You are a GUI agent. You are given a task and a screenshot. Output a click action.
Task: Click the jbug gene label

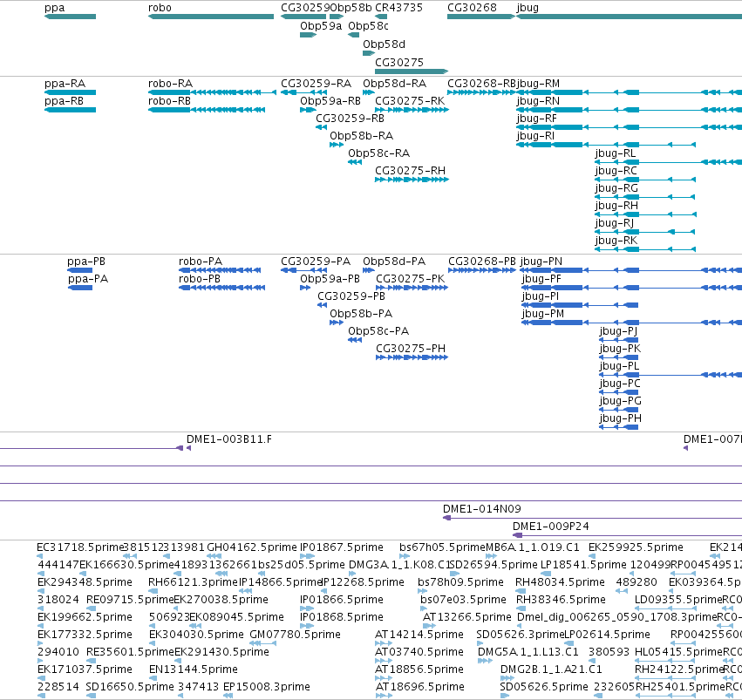pos(528,8)
